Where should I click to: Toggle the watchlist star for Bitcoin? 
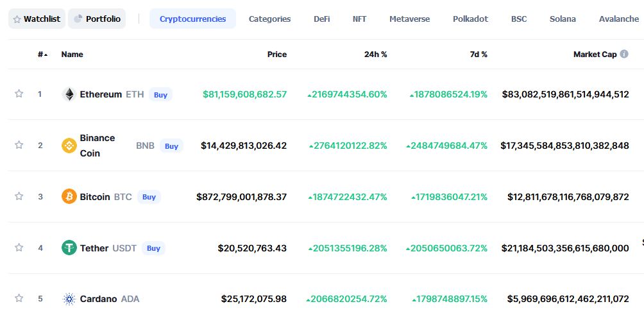(x=19, y=196)
